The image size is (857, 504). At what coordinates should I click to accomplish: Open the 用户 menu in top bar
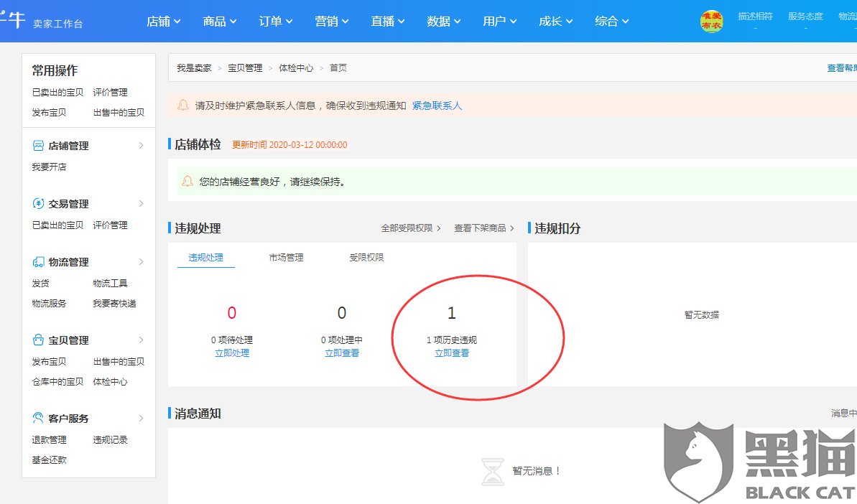pyautogui.click(x=499, y=22)
